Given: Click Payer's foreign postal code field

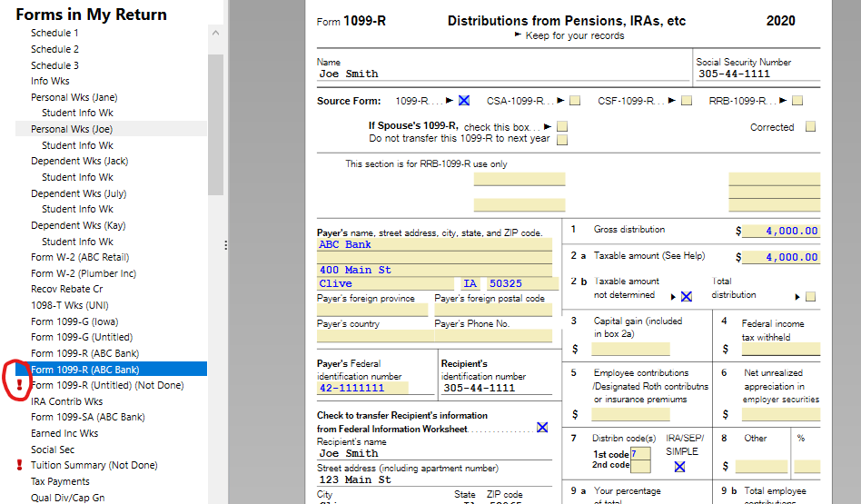Looking at the screenshot, I should click(493, 311).
